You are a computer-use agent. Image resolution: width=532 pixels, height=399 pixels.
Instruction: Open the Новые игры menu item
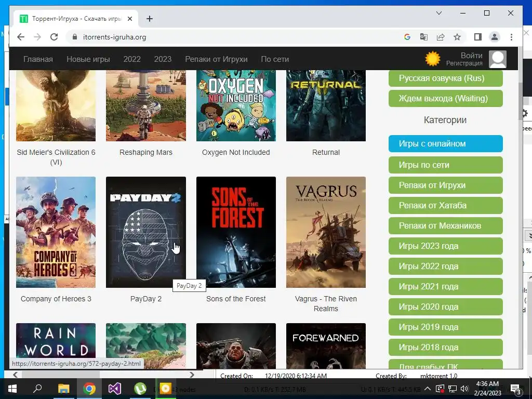pyautogui.click(x=88, y=59)
